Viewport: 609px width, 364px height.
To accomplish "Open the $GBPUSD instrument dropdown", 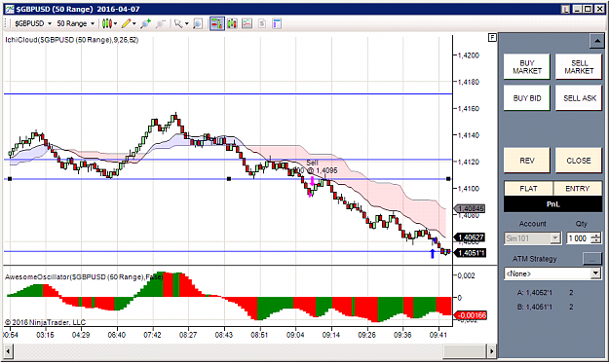I will pos(33,23).
